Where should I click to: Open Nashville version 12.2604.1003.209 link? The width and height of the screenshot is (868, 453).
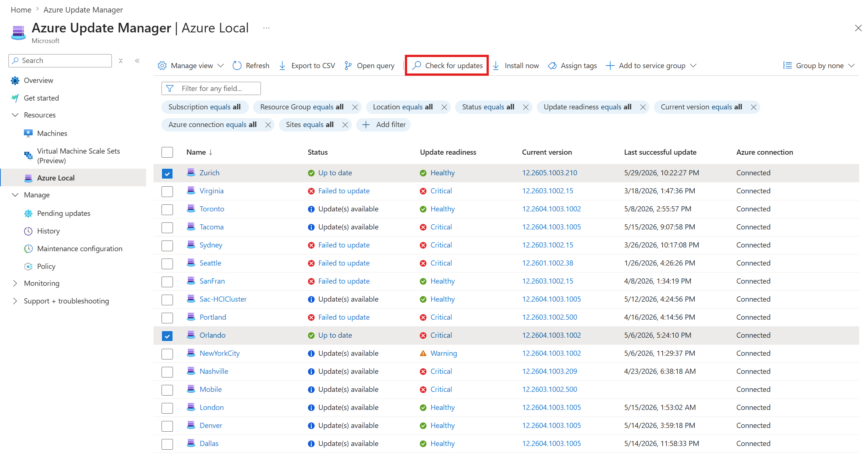click(550, 371)
